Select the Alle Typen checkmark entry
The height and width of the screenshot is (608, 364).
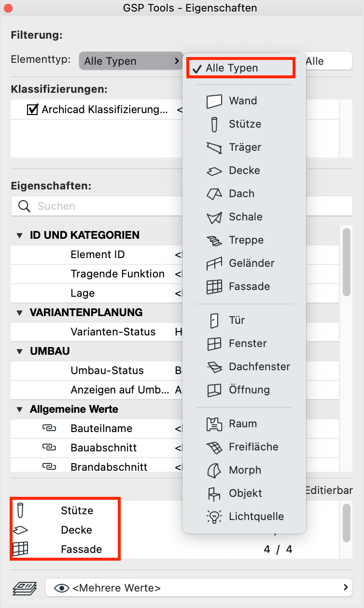tap(240, 68)
